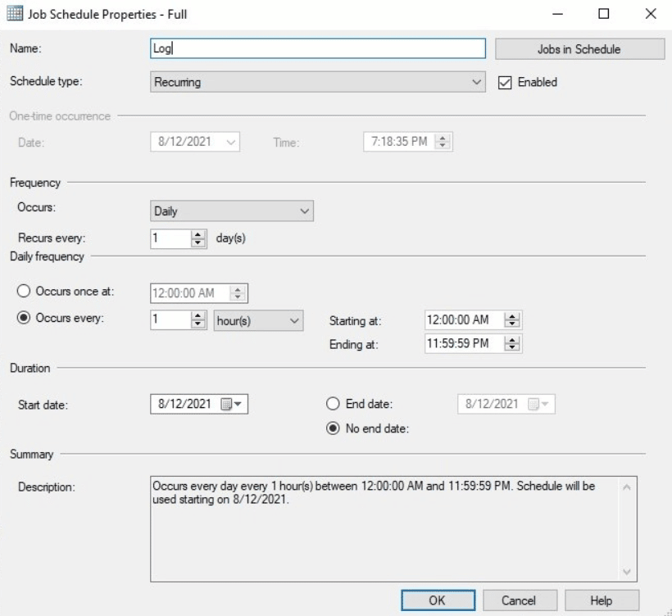Open Help for job schedules
Viewport: 672px width, 616px height.
[602, 600]
